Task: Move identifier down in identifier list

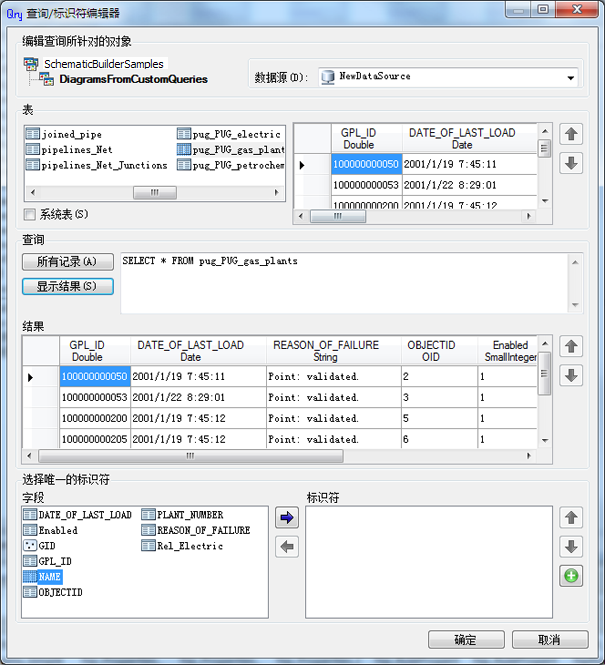Action: click(x=570, y=547)
